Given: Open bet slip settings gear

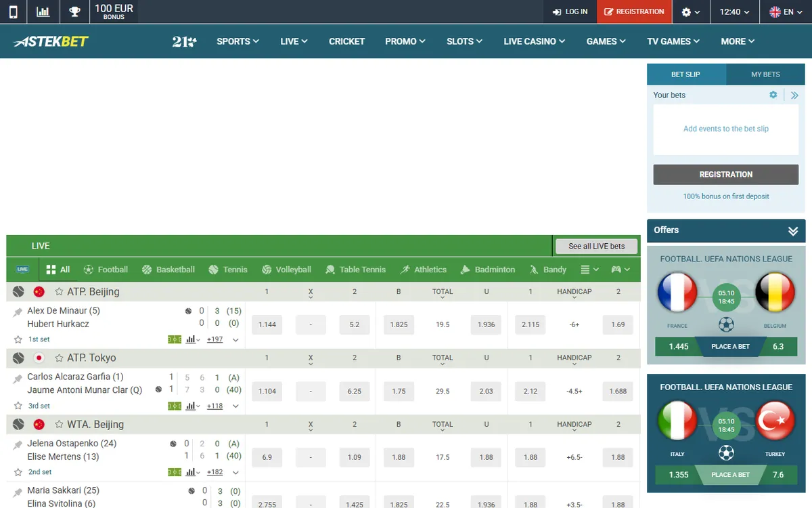Looking at the screenshot, I should 773,95.
